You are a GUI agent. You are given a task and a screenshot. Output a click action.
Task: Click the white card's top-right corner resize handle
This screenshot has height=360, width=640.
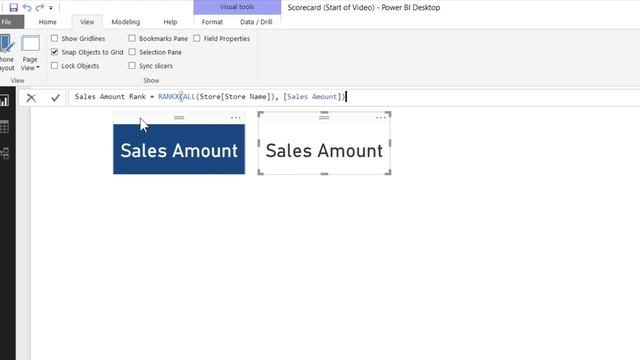tap(388, 114)
